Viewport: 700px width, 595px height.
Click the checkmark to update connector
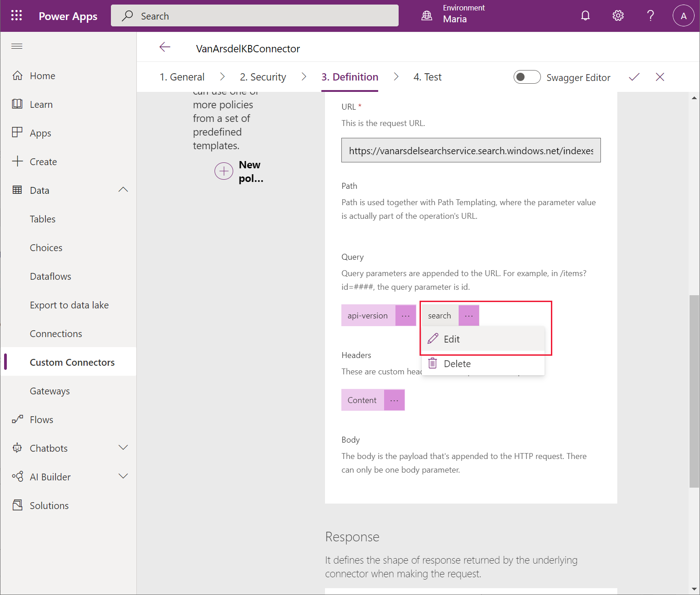pyautogui.click(x=634, y=77)
